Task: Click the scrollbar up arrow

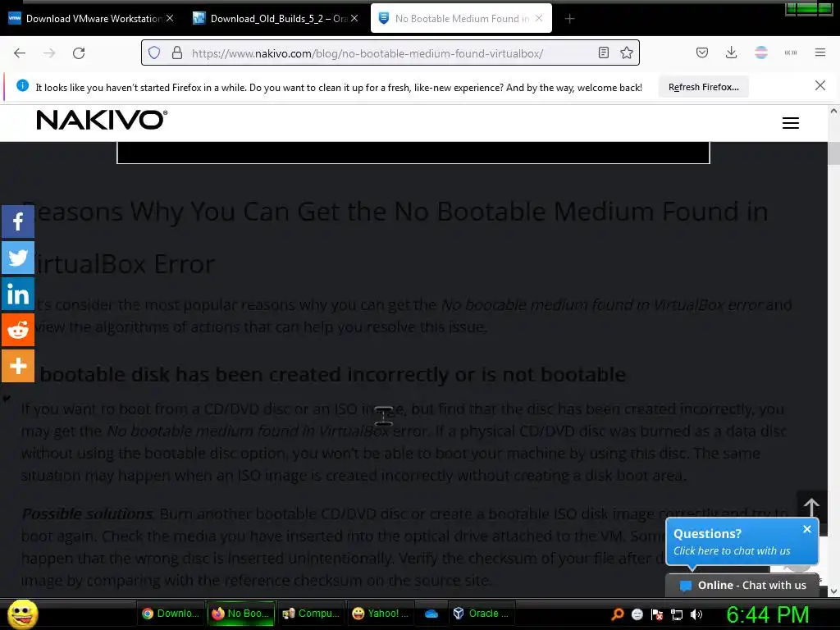Action: coord(833,112)
